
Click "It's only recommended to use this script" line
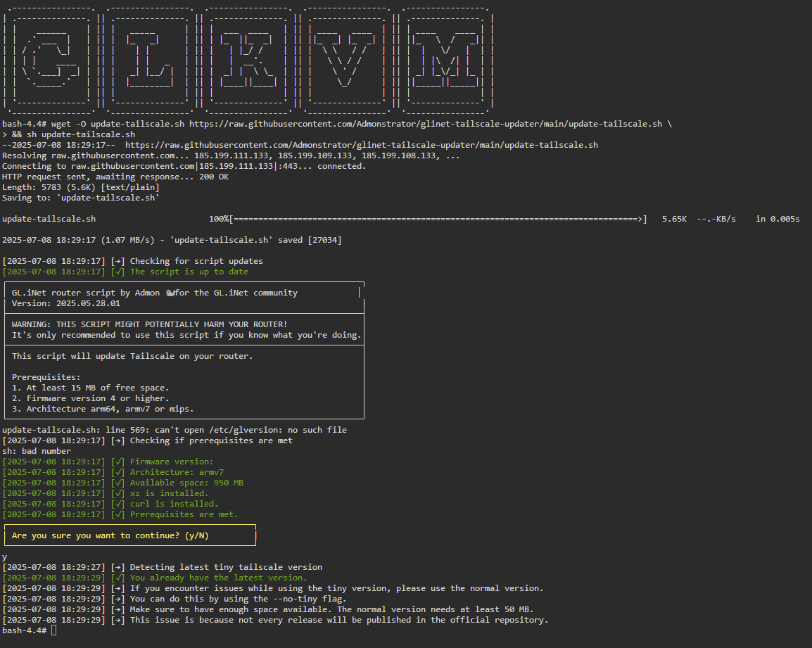coord(186,335)
